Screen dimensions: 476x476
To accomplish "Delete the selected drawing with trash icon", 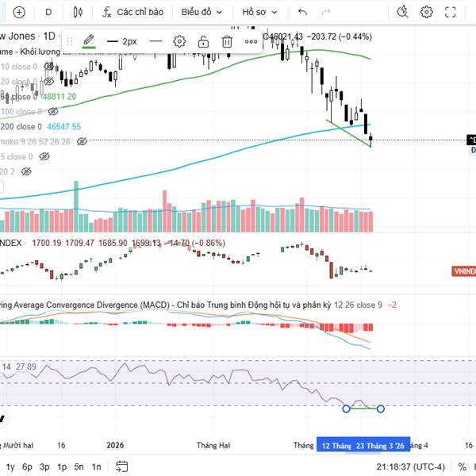I will [x=227, y=41].
